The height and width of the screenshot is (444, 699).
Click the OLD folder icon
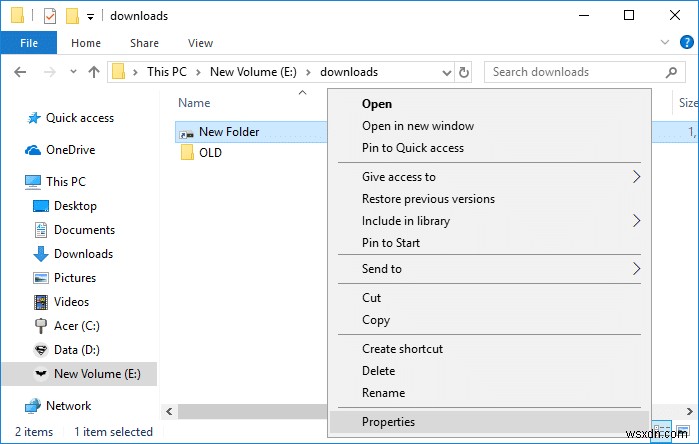[x=187, y=152]
